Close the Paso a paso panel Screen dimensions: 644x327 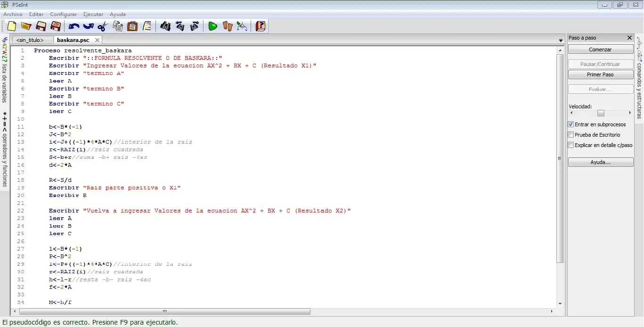pyautogui.click(x=629, y=38)
